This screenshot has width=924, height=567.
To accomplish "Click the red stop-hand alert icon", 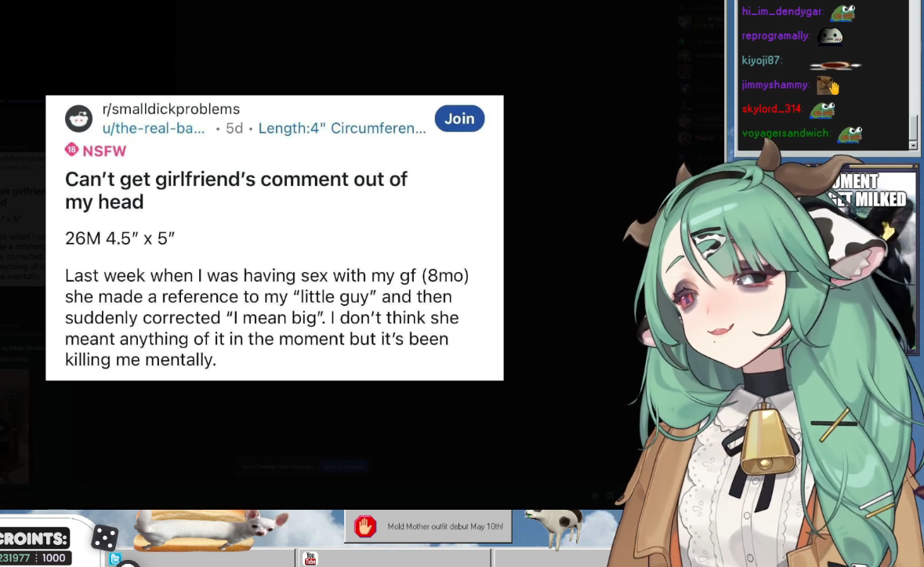I will click(x=364, y=526).
